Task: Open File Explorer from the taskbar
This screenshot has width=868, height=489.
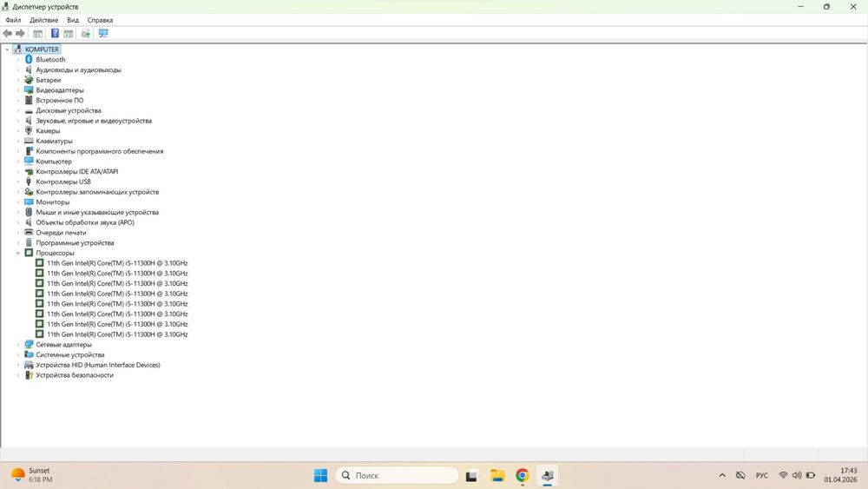Action: point(497,475)
